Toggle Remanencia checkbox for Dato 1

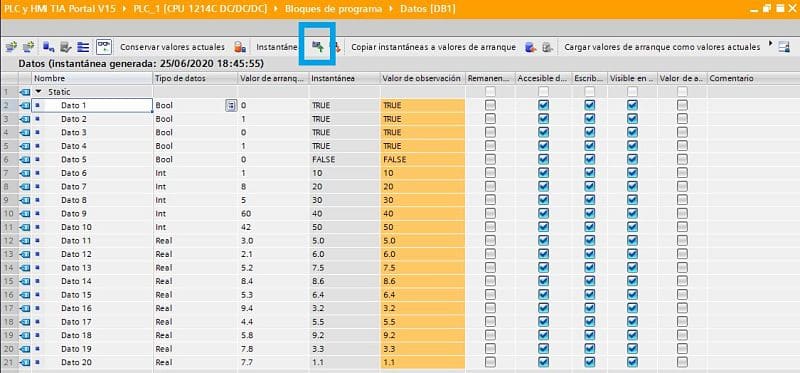(x=490, y=105)
